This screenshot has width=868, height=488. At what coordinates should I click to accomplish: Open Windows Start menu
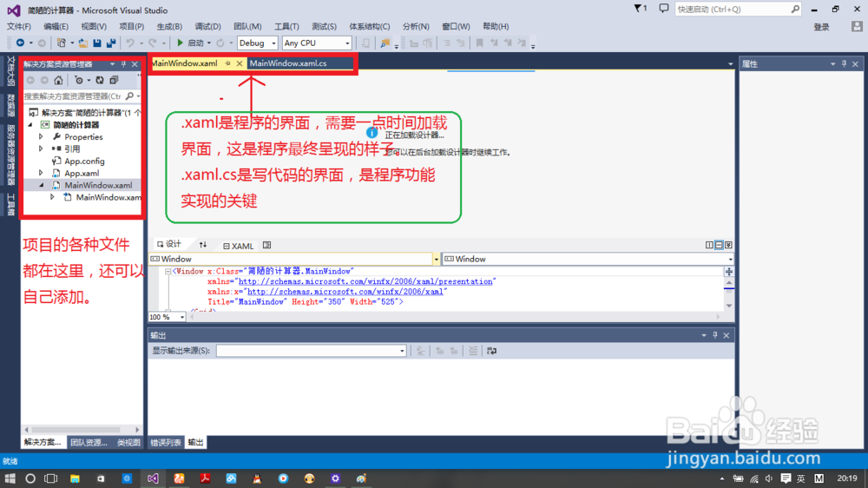click(x=10, y=478)
